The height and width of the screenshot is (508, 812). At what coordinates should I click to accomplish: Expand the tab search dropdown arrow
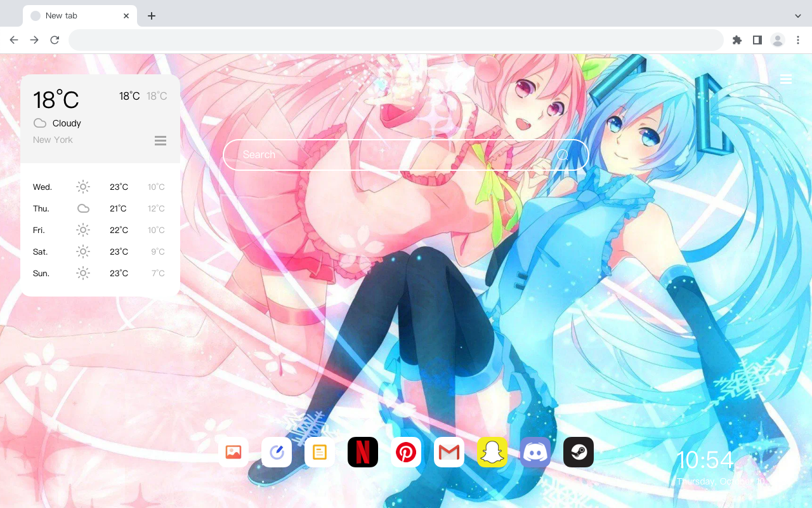(x=798, y=16)
